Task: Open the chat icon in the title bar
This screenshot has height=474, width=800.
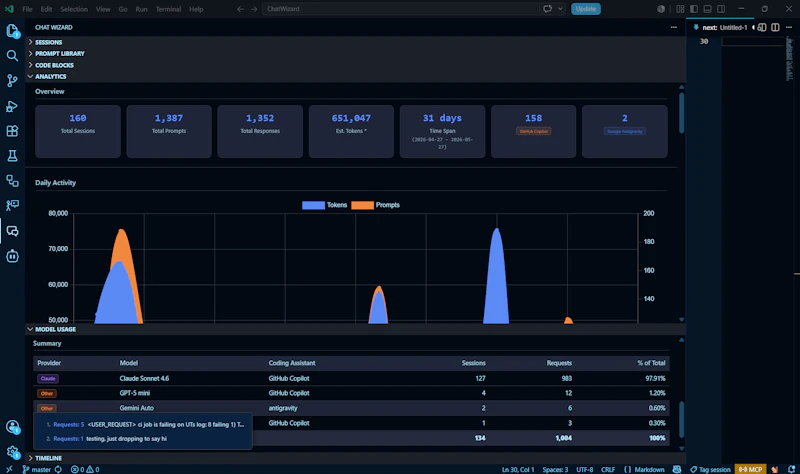Action: pyautogui.click(x=547, y=9)
